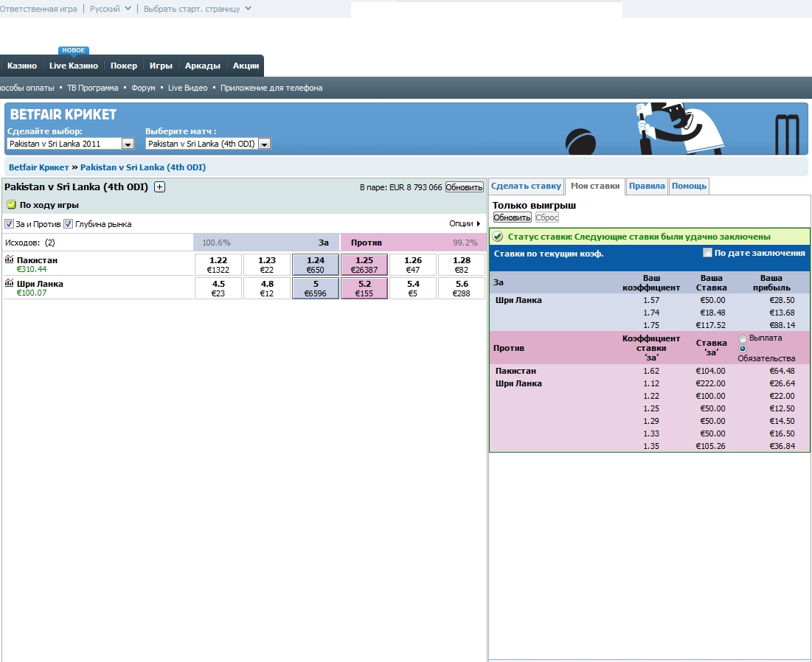Open the chart icon next to Шри Ланка

coord(10,283)
